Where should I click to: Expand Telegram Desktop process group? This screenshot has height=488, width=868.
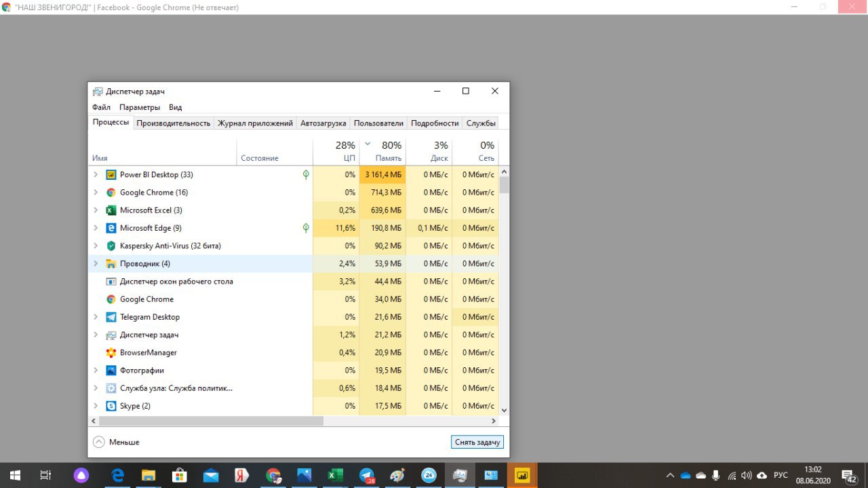coord(96,317)
